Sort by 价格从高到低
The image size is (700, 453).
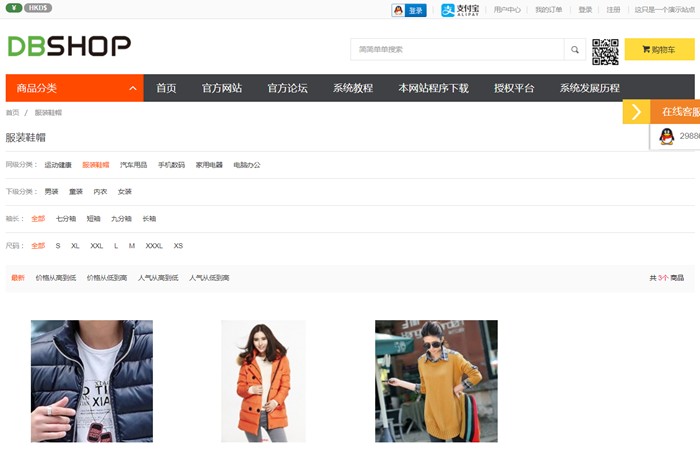pyautogui.click(x=55, y=278)
